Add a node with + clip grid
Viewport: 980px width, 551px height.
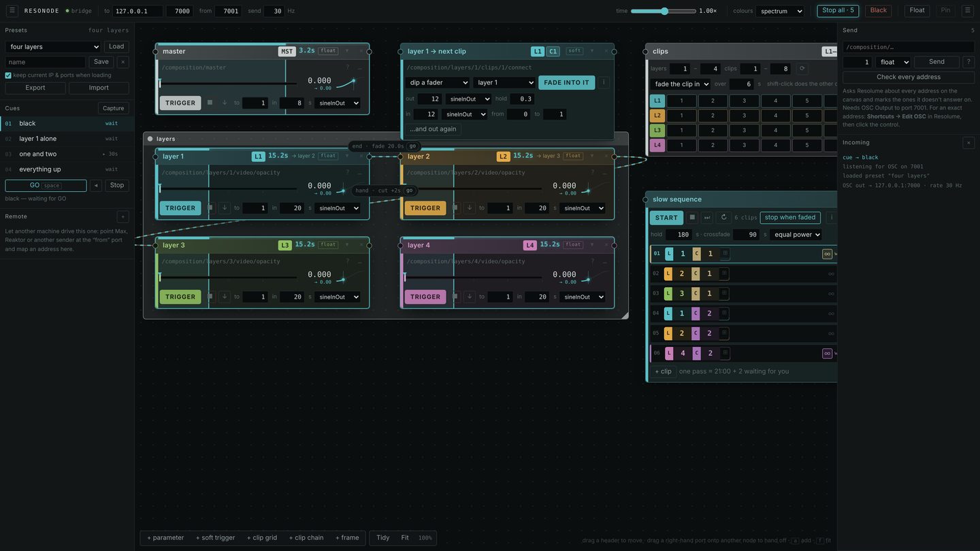(262, 538)
